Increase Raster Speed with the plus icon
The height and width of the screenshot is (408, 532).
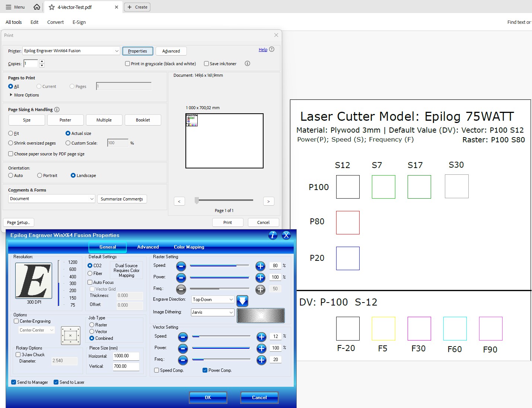pyautogui.click(x=260, y=266)
